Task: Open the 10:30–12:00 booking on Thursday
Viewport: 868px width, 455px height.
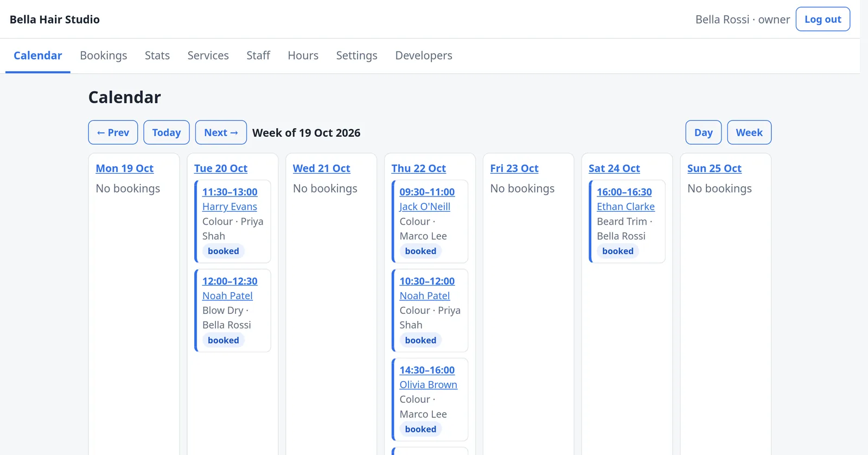Action: point(427,281)
